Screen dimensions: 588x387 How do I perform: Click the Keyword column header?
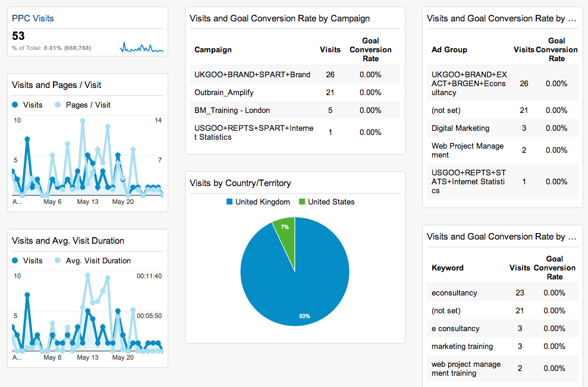pyautogui.click(x=447, y=268)
